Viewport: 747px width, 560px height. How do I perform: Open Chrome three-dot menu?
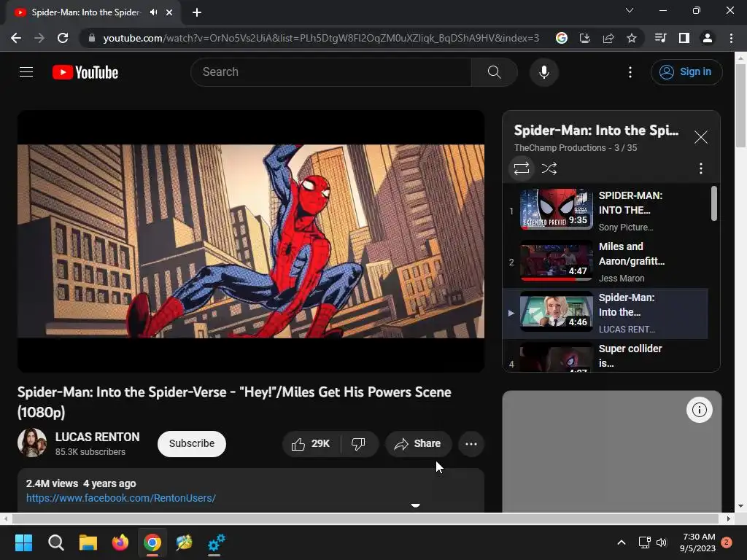[731, 38]
